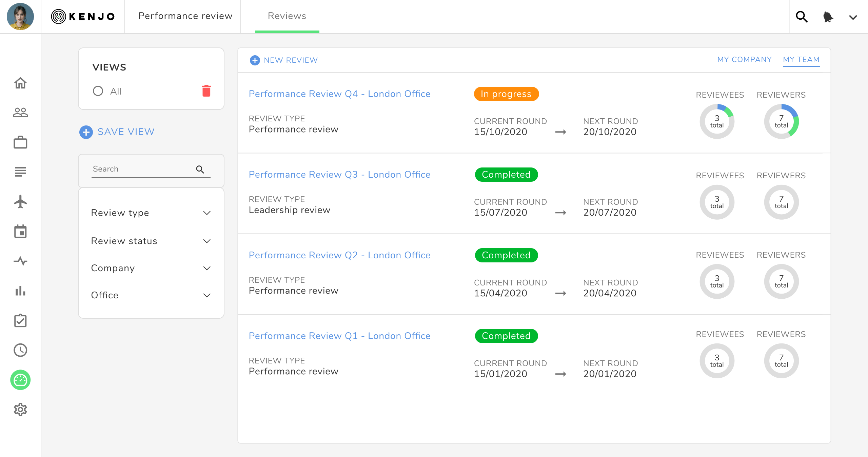The image size is (868, 457).
Task: Switch to the My Company tab
Action: [744, 60]
